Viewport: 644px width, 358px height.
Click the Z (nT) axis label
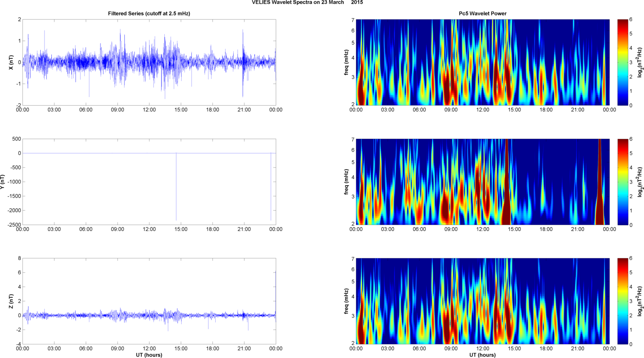(x=11, y=301)
